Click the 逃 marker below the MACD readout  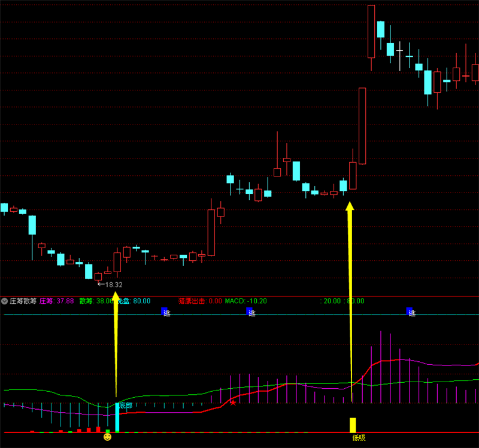tap(250, 312)
